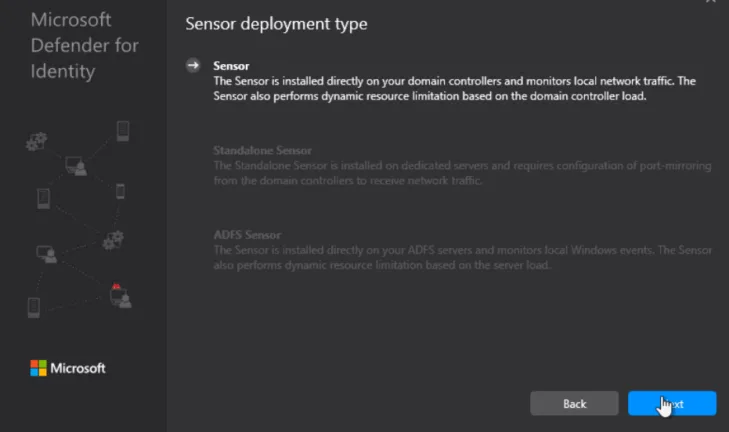Choose the Sensor deployment type heading
Image resolution: width=729 pixels, height=432 pixels.
point(276,24)
